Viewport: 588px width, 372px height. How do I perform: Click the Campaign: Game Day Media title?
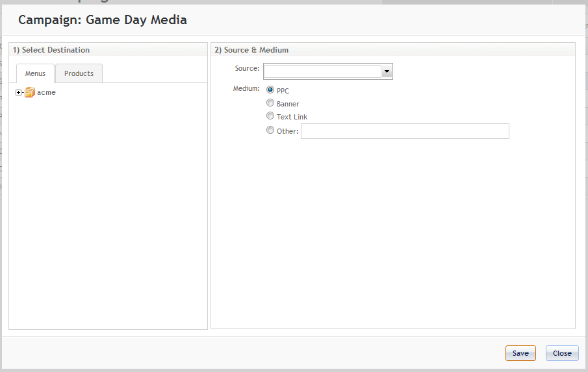(x=103, y=20)
